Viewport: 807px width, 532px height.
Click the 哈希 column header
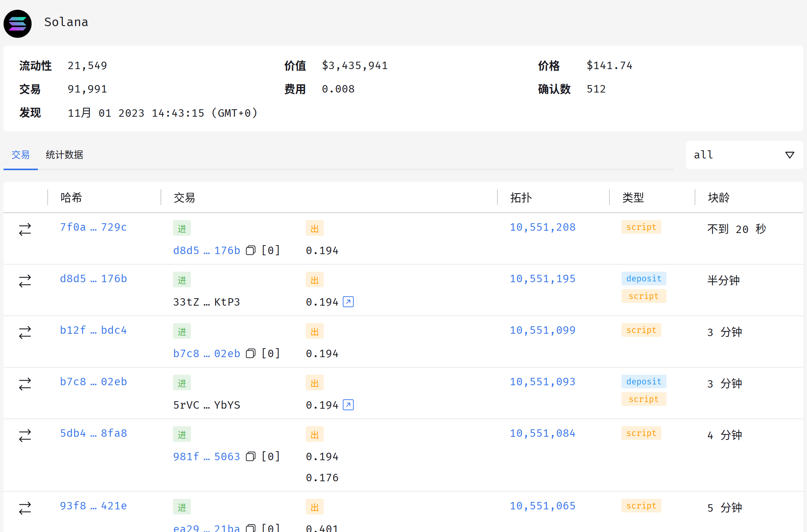point(71,197)
